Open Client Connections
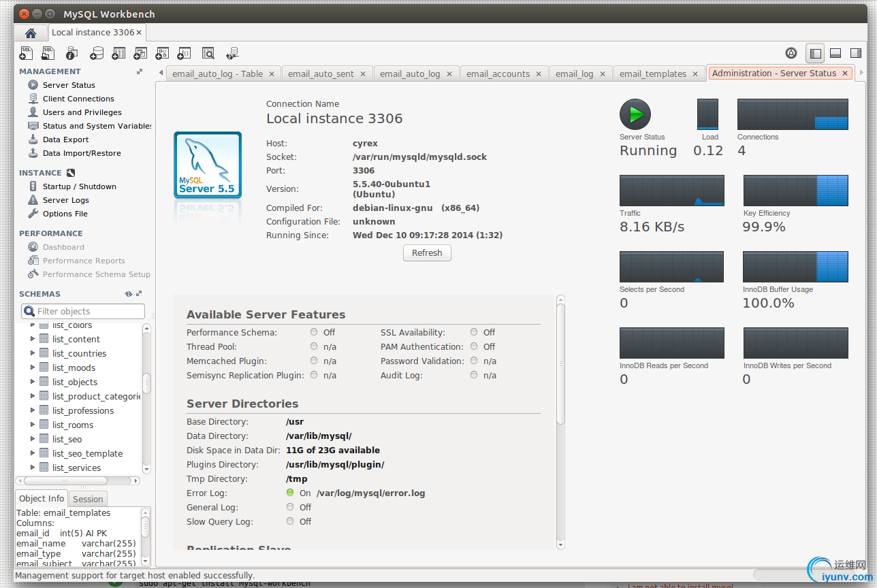 78,99
